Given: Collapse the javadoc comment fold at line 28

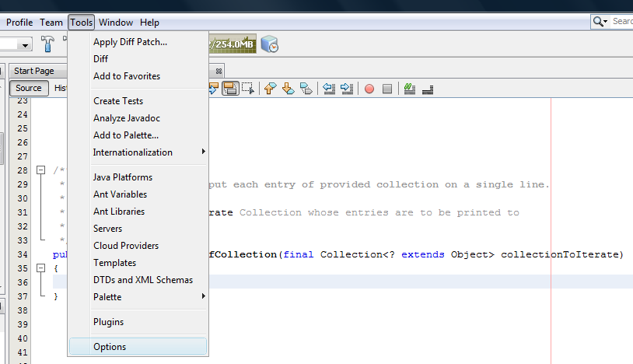Looking at the screenshot, I should 40,170.
